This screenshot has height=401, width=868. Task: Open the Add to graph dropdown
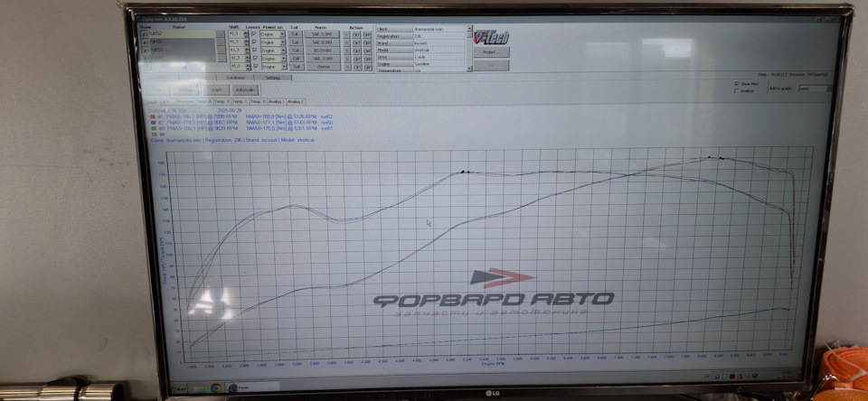[815, 89]
